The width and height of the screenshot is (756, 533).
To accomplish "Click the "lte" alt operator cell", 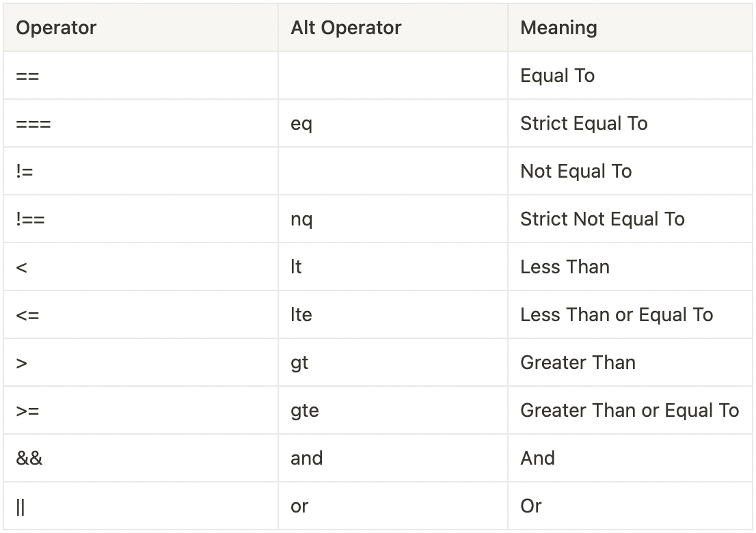I will (x=301, y=315).
